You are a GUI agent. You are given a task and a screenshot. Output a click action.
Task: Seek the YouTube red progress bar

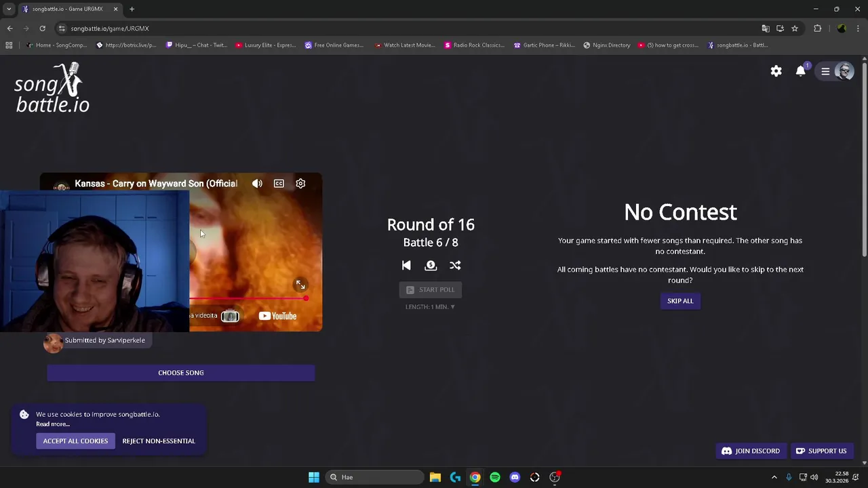[x=248, y=298]
